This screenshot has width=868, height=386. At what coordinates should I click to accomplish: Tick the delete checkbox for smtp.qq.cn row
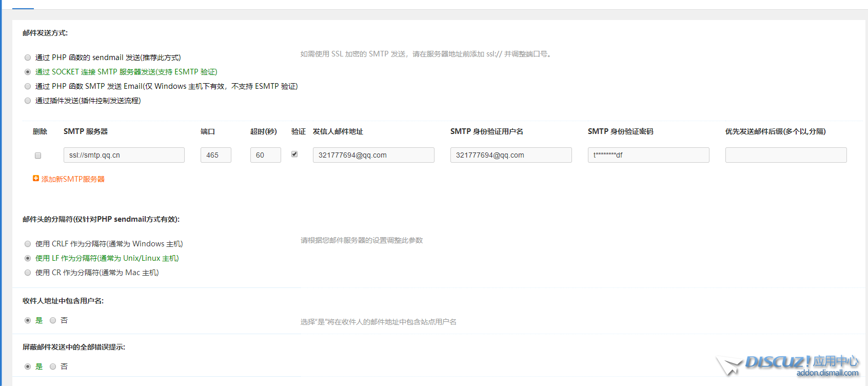(x=38, y=156)
